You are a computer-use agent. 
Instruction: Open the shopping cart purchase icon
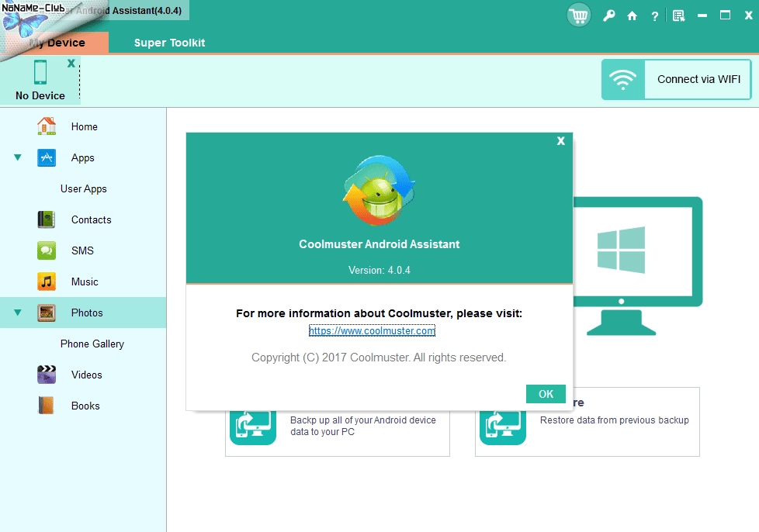(x=578, y=16)
